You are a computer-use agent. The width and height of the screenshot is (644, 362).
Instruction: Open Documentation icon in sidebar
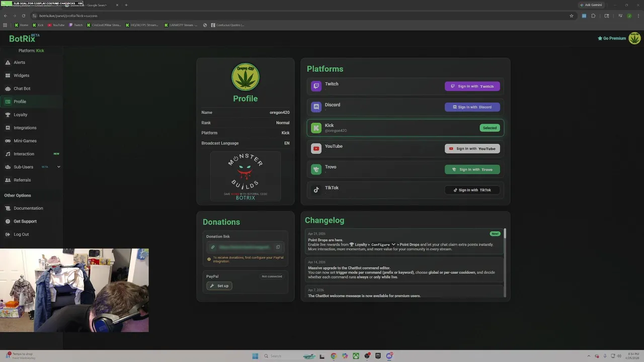[8, 208]
